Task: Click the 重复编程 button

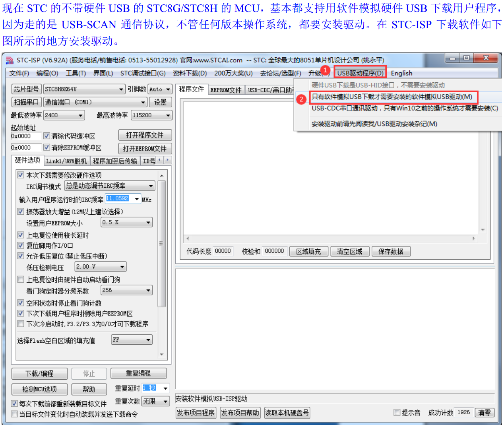Action: pos(138,373)
